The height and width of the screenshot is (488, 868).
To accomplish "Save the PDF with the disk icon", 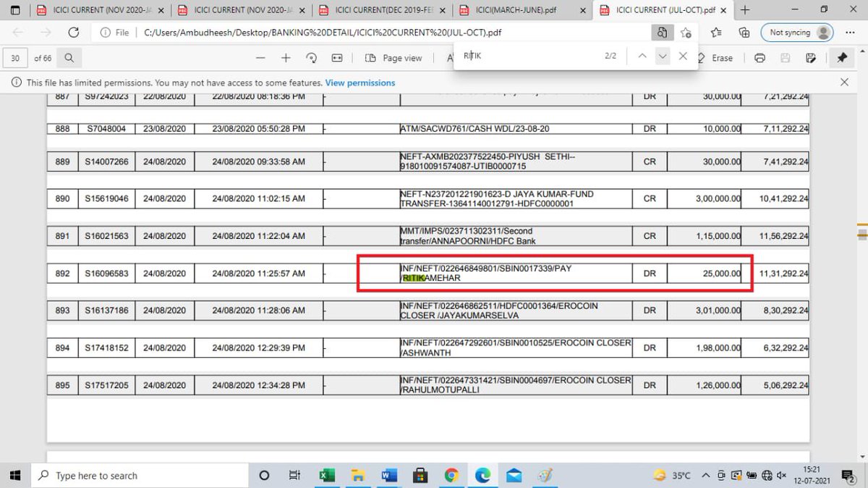I will pos(786,58).
